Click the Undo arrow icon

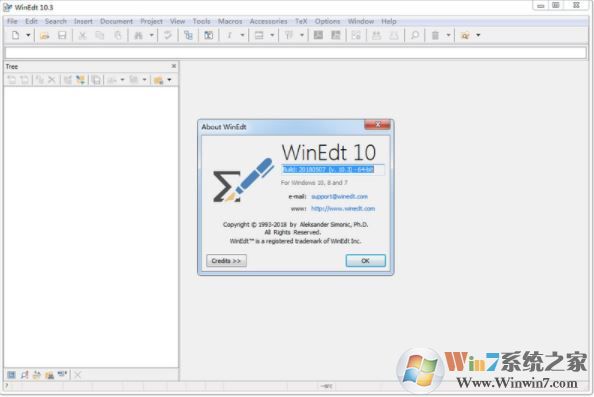(x=167, y=36)
